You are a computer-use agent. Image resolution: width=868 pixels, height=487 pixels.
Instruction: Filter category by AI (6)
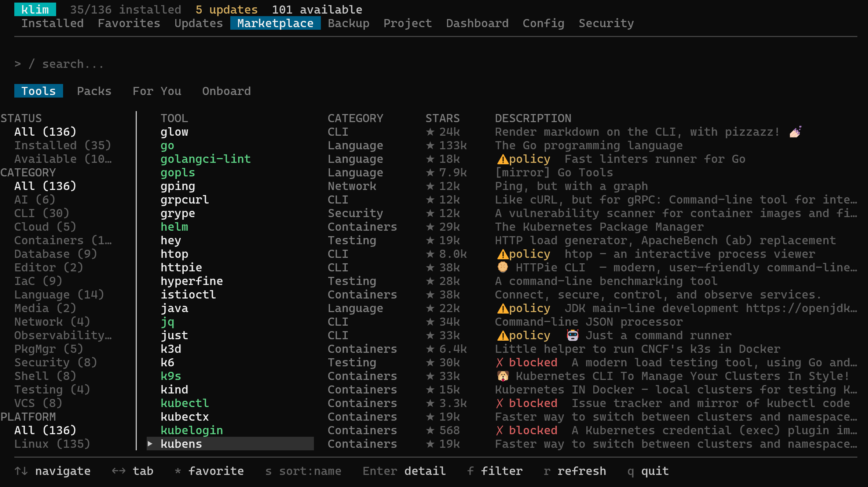(35, 199)
